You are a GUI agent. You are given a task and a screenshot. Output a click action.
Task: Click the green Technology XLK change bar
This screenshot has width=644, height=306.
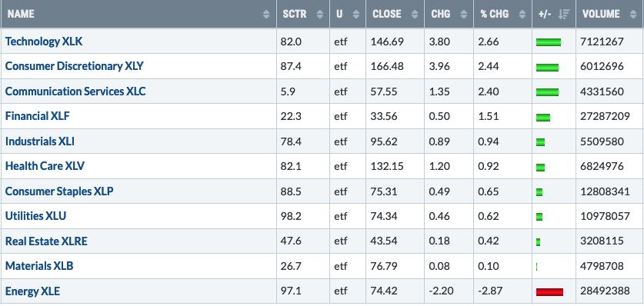(549, 42)
